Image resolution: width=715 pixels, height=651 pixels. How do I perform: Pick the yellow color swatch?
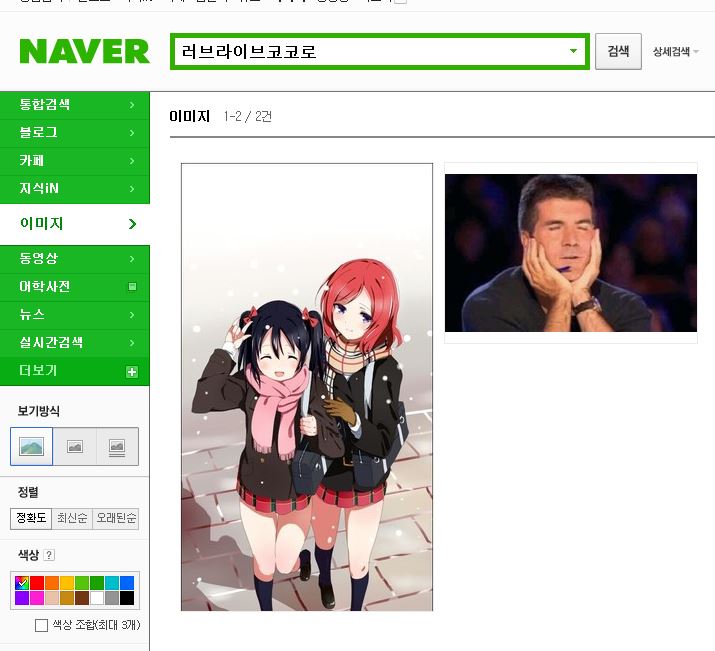tap(67, 583)
